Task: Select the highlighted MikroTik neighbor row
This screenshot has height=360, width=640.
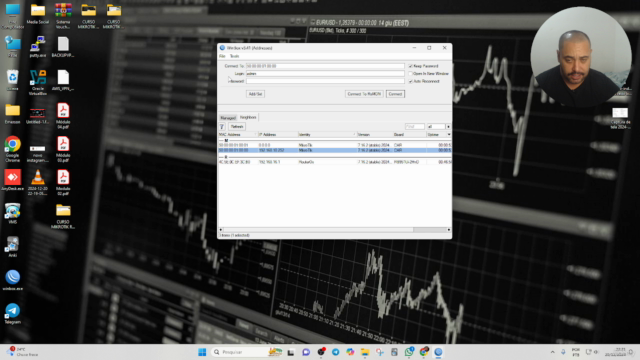Action: click(335, 150)
